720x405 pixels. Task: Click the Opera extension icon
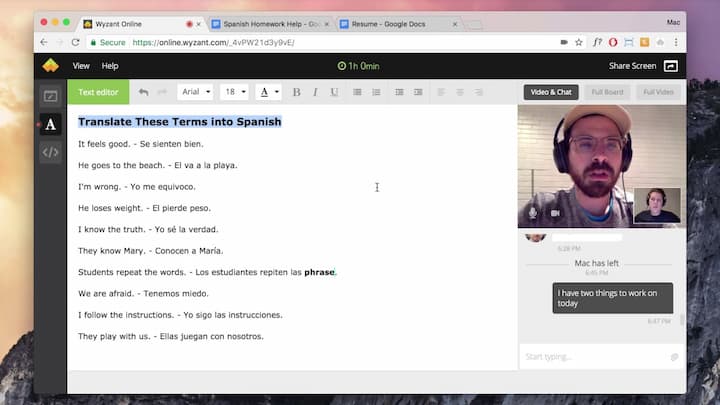tap(613, 42)
